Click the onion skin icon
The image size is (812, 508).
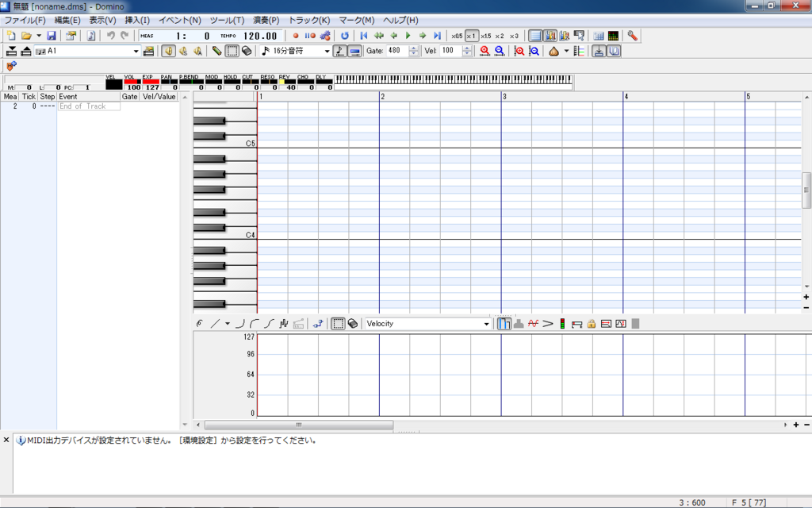(x=553, y=51)
